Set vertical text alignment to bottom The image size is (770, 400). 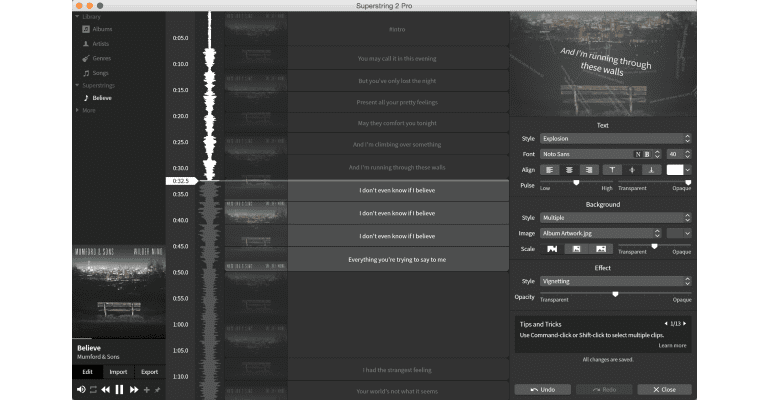(651, 170)
